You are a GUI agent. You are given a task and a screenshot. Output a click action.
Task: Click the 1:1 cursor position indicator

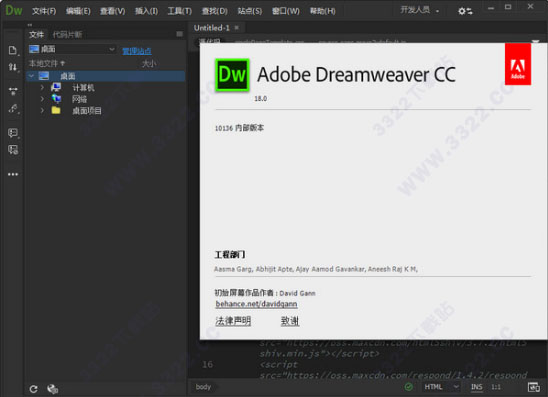(496, 387)
